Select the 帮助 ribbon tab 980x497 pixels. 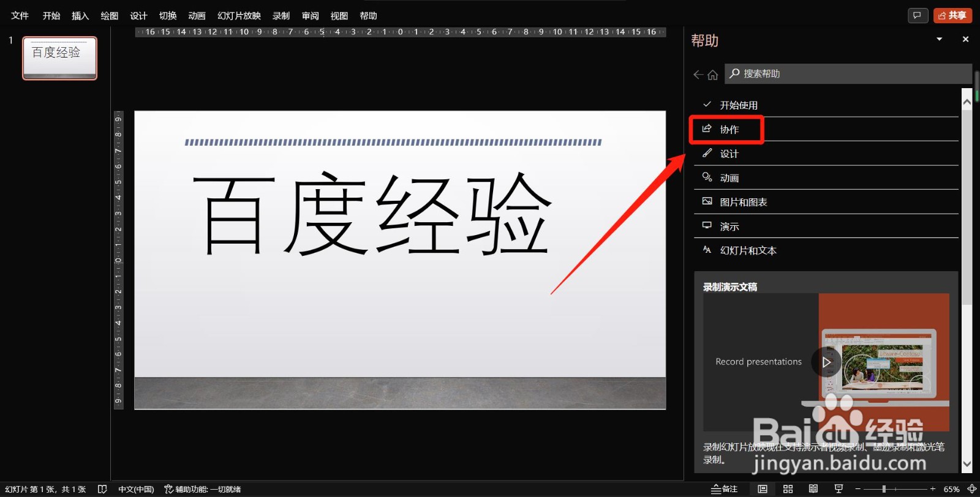coord(368,16)
